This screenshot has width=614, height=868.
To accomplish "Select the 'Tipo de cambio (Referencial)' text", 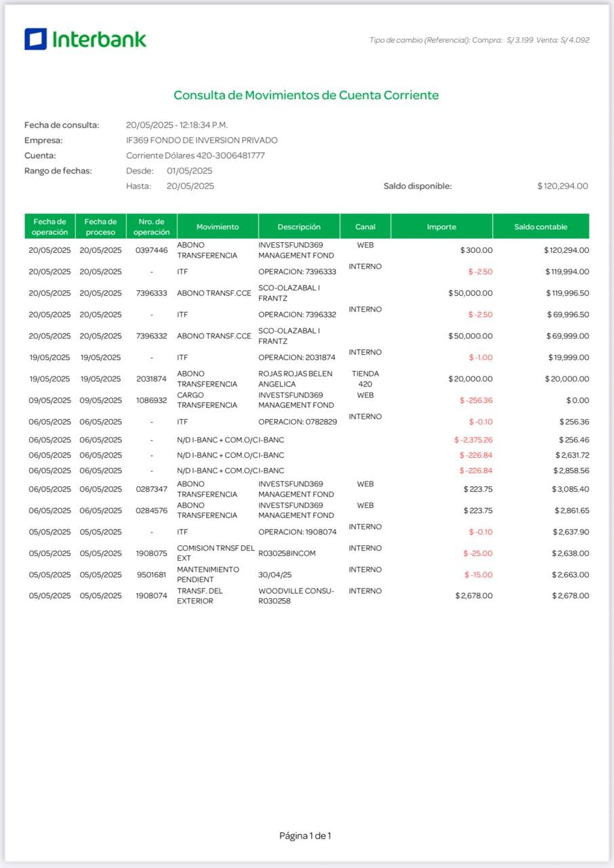I will tap(419, 40).
